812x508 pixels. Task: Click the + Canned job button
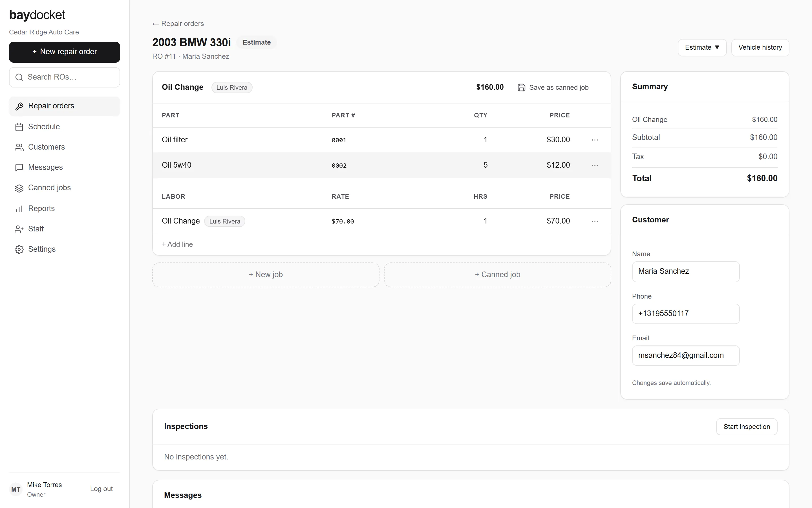pos(497,275)
